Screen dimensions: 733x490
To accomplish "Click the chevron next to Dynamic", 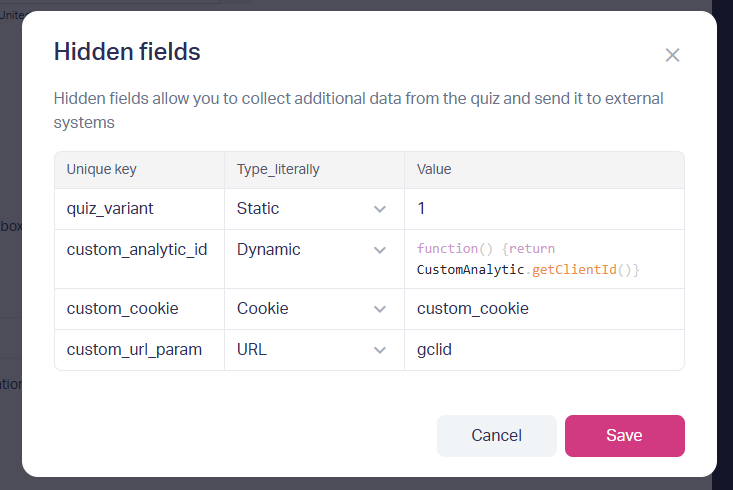I will tap(379, 250).
